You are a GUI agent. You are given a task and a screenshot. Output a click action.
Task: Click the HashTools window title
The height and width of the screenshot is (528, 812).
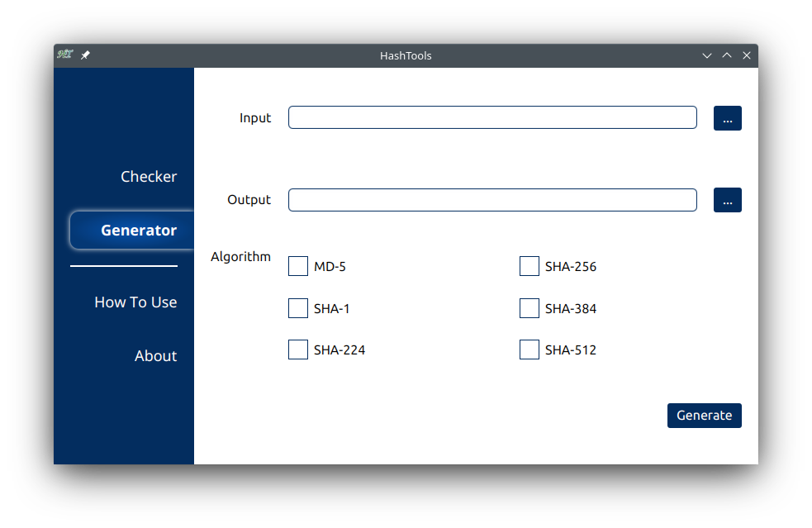pos(406,55)
